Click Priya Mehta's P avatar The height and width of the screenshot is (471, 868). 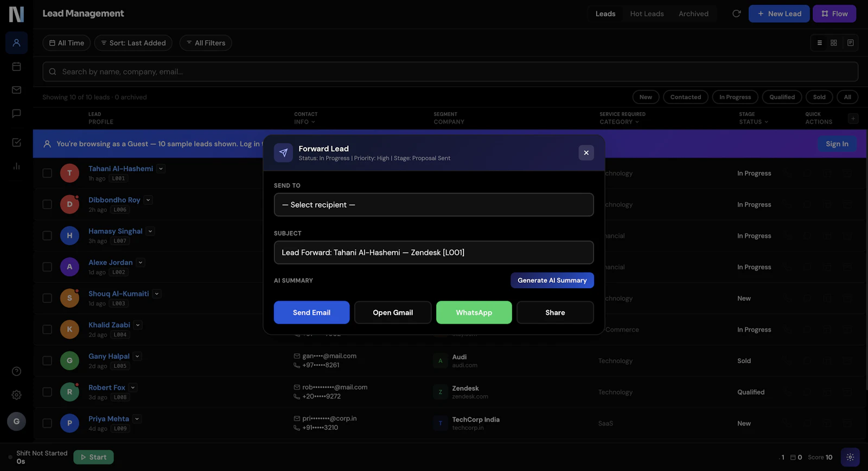coord(69,423)
